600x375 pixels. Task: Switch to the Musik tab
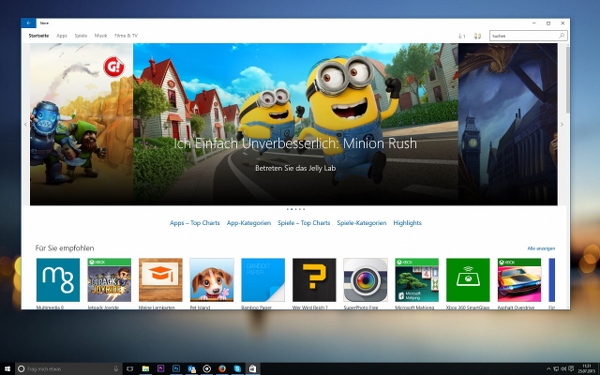click(101, 36)
